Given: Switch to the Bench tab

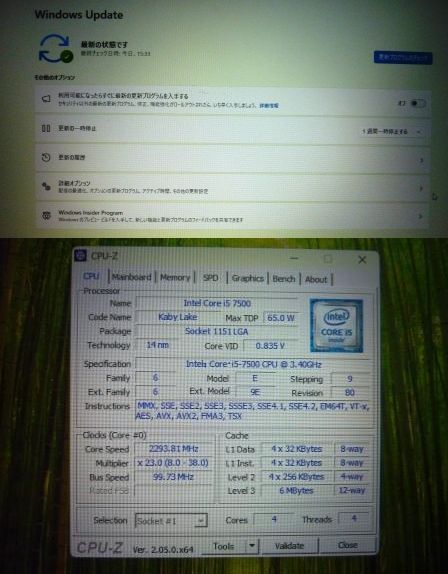Looking at the screenshot, I should click(284, 279).
